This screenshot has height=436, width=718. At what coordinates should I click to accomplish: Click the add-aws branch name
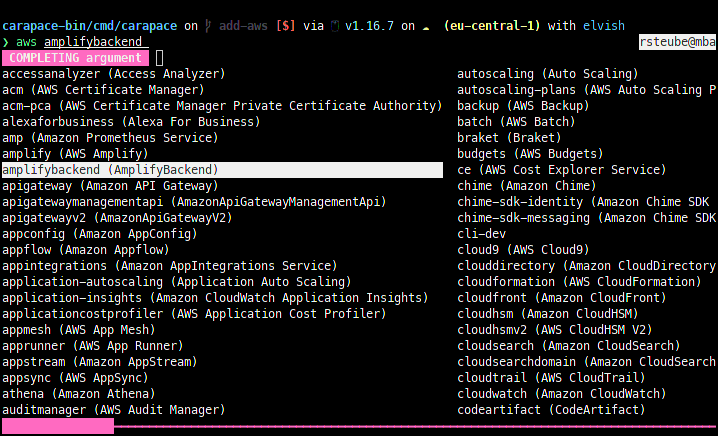coord(243,26)
